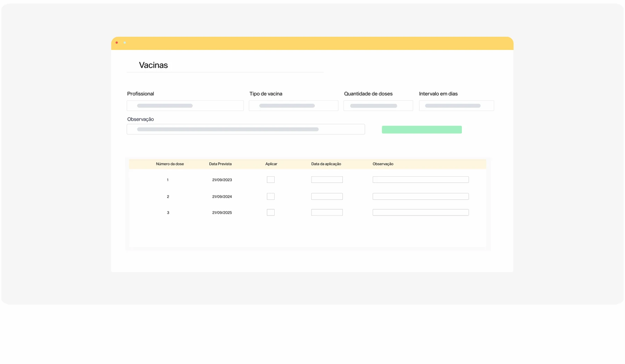Click the Observação field in dose 1 row
This screenshot has height=364, width=625.
coord(420,179)
